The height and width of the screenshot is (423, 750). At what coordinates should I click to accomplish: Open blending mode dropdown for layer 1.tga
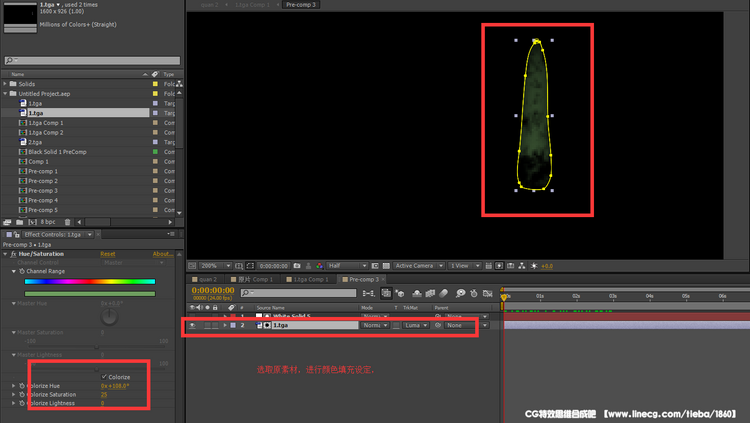point(375,325)
